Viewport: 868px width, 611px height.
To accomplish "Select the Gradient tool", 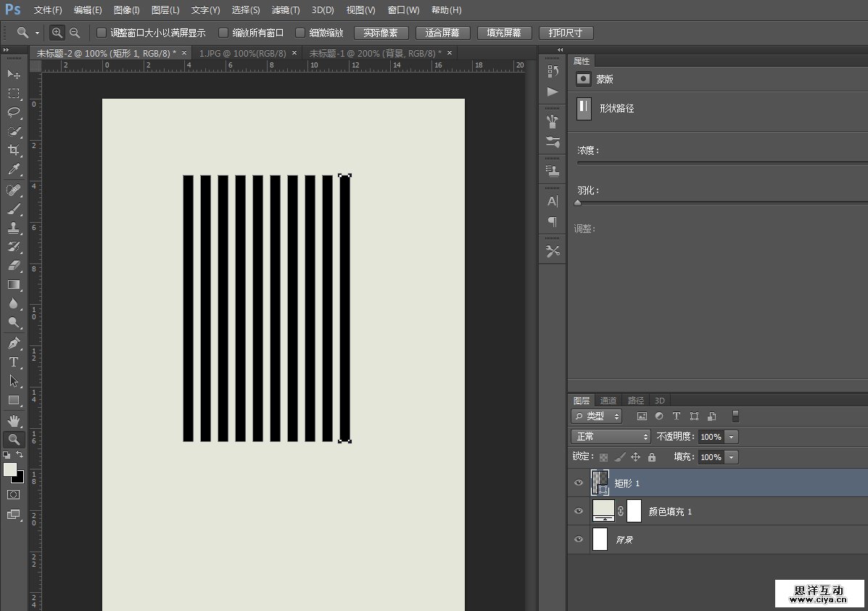I will coord(14,284).
